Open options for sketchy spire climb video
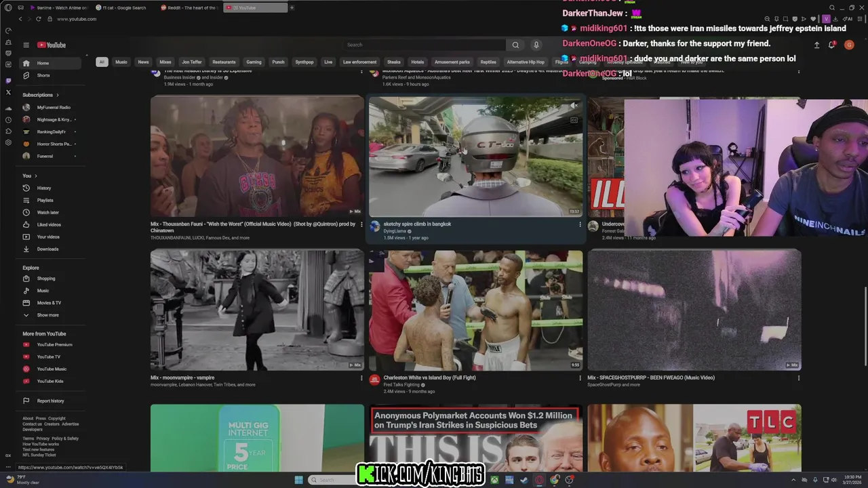 pyautogui.click(x=580, y=224)
